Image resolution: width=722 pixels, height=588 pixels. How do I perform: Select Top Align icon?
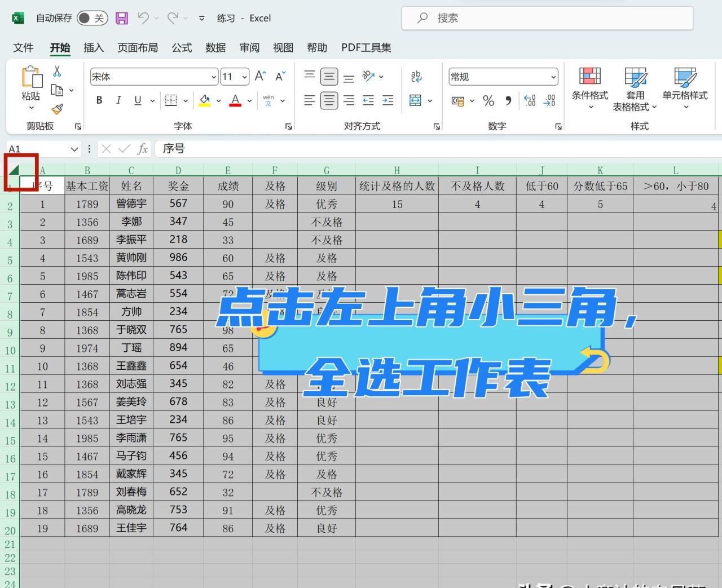(x=310, y=76)
